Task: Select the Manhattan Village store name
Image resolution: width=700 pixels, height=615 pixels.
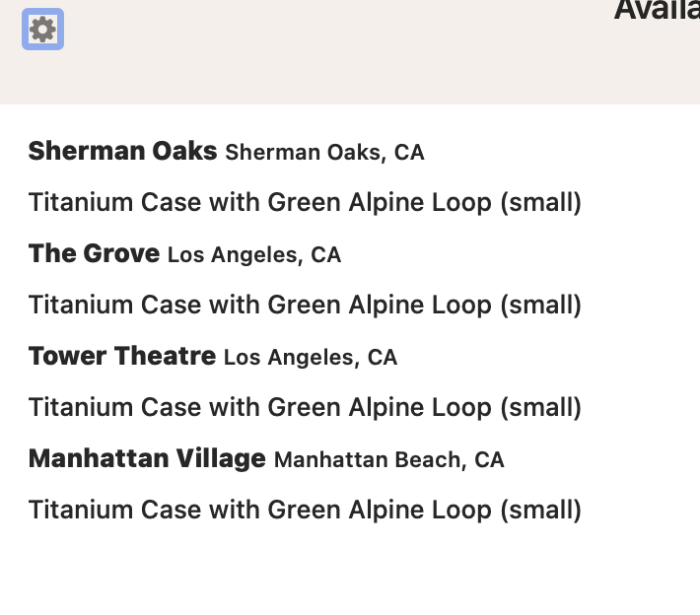Action: click(147, 459)
